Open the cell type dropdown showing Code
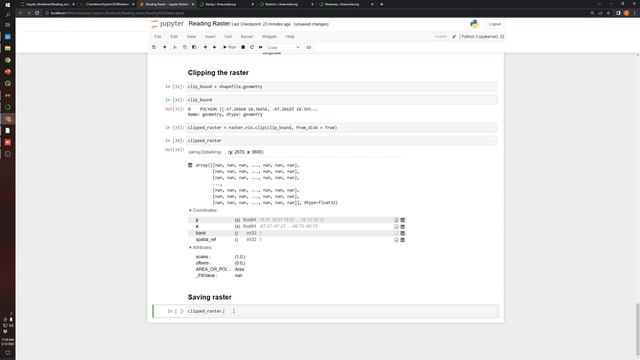Screen dimensions: 640x360 coord(284,47)
